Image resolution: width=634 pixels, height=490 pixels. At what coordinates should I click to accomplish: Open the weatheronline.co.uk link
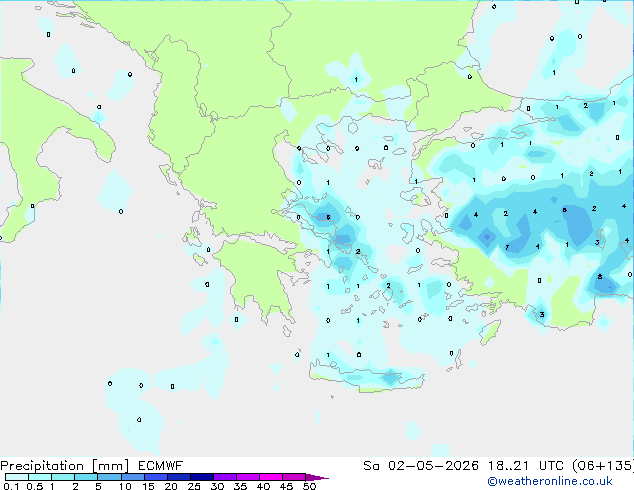[x=550, y=481]
